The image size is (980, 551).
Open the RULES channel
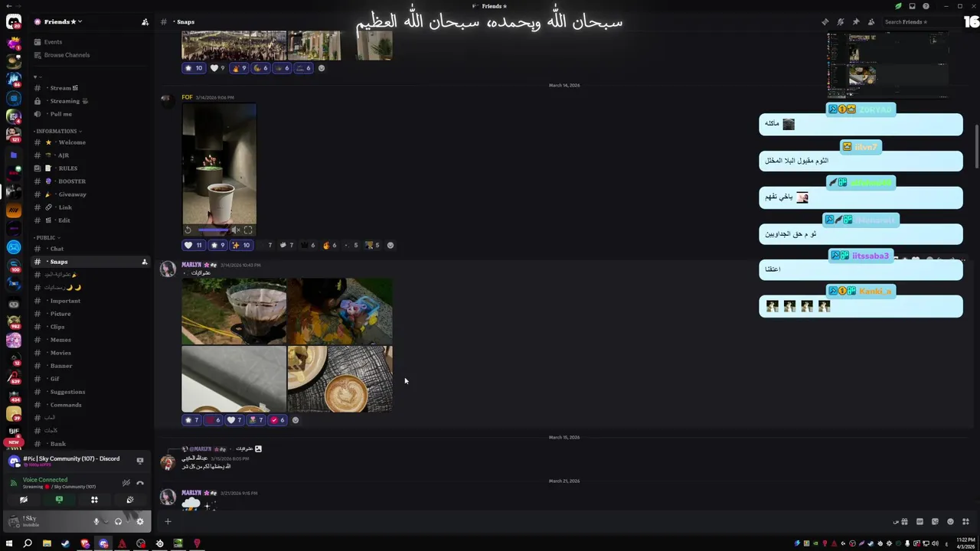[x=90, y=168]
